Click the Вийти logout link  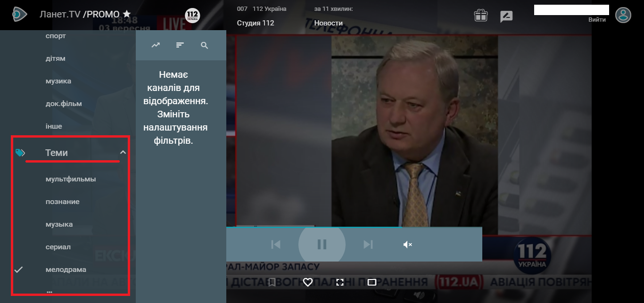pos(597,20)
